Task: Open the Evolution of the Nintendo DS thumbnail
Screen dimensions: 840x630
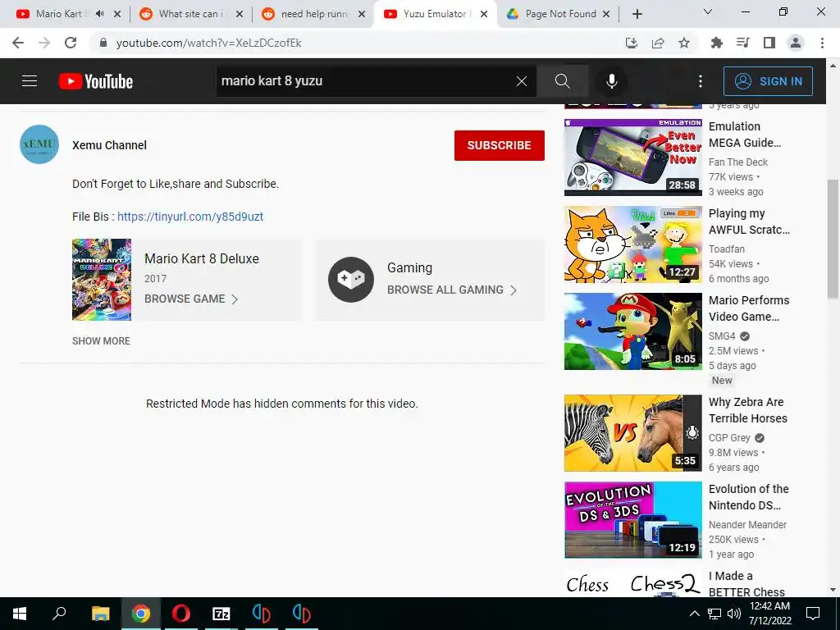Action: click(632, 519)
